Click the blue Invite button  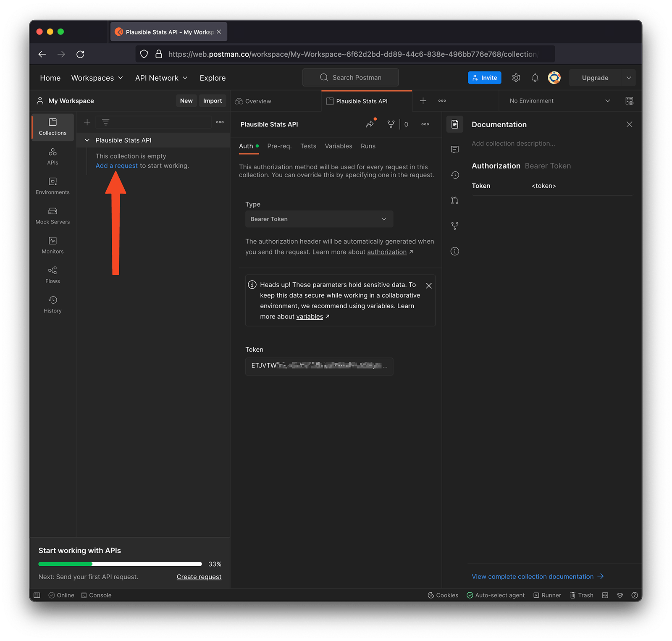point(484,78)
